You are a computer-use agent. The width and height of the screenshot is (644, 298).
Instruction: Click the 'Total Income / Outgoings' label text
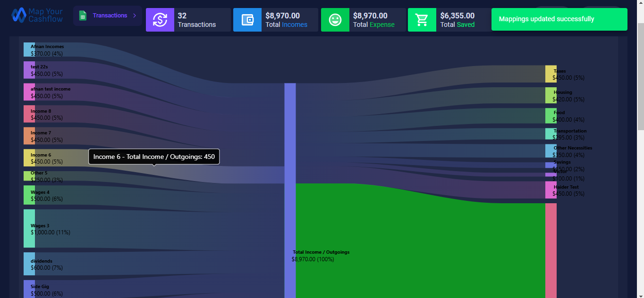point(321,252)
